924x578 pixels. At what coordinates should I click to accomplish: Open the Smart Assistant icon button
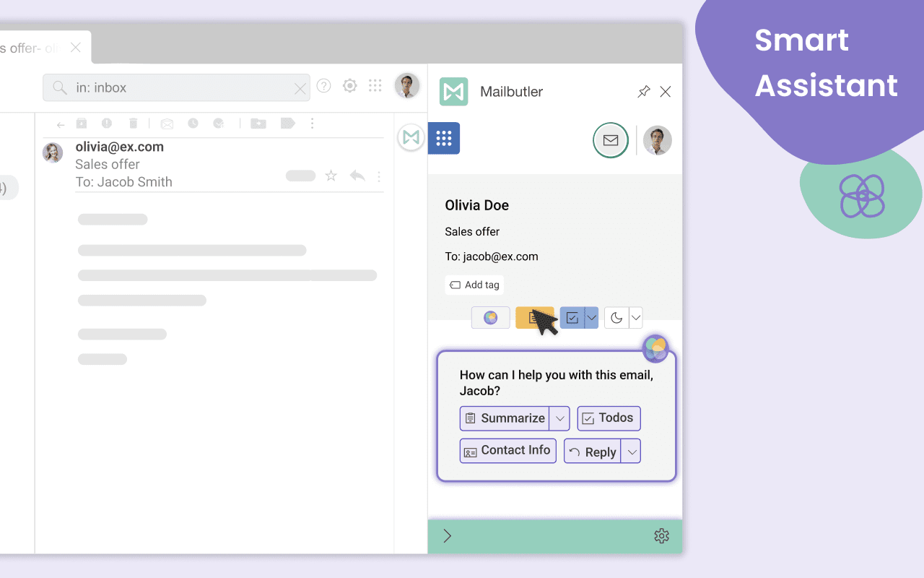[491, 318]
